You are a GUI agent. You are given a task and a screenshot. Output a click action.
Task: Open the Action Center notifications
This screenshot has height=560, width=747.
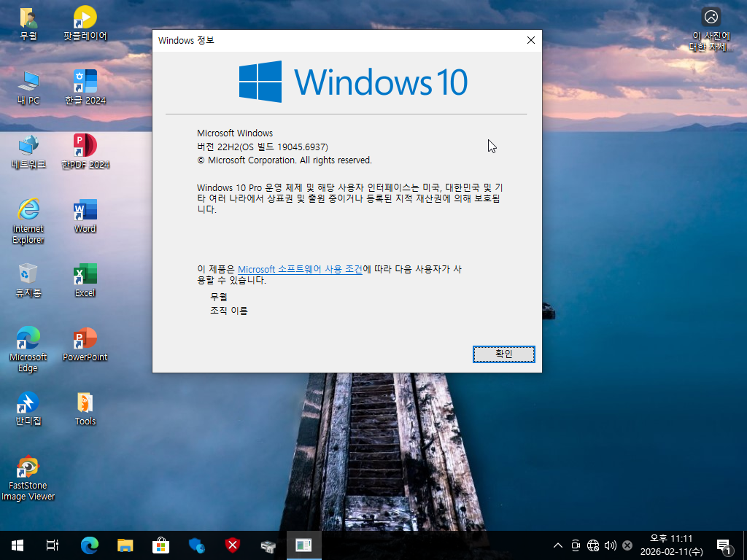[x=724, y=545]
